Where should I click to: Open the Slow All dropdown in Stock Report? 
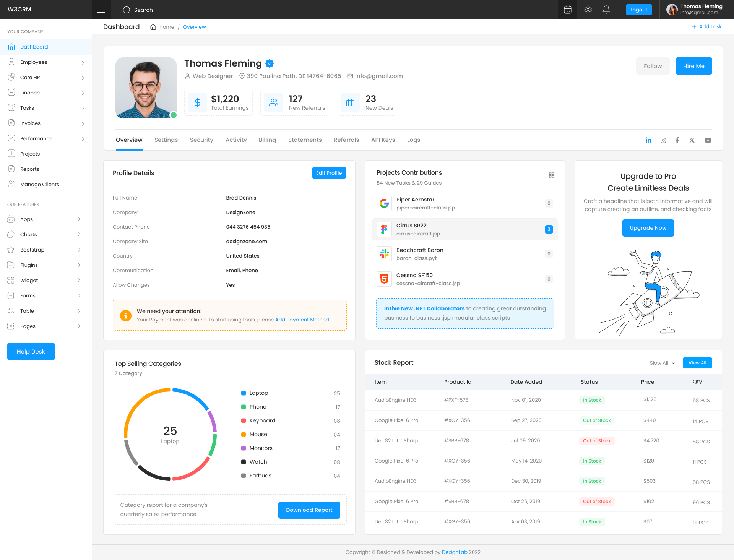tap(662, 363)
